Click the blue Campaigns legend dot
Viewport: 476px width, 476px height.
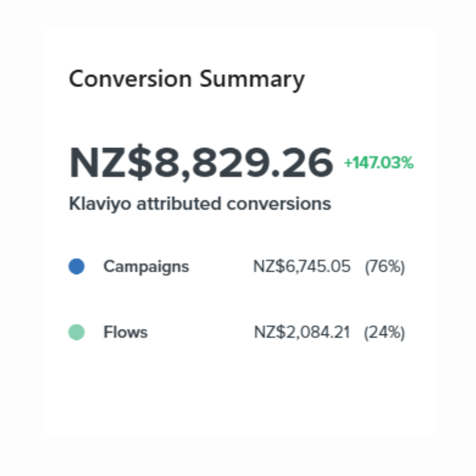tap(76, 267)
